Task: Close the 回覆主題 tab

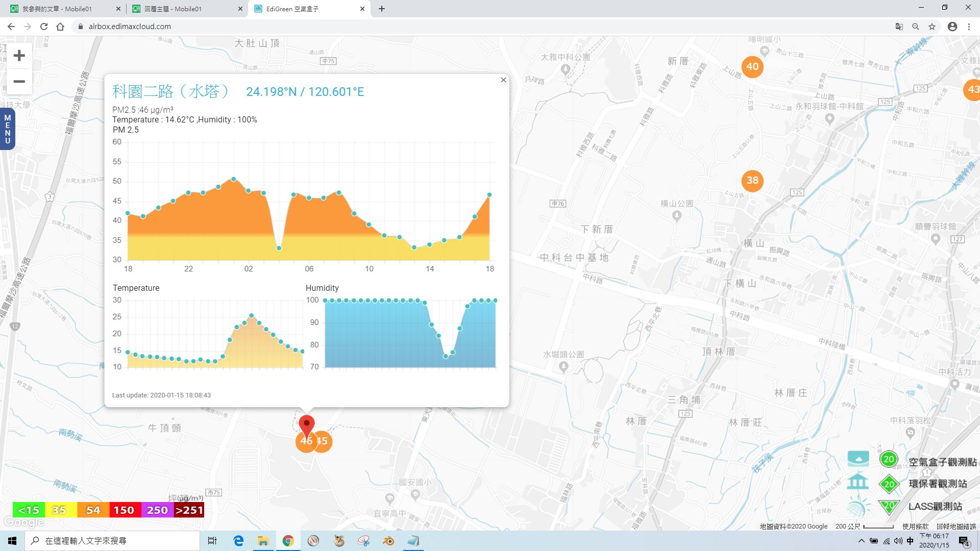Action: click(x=240, y=9)
